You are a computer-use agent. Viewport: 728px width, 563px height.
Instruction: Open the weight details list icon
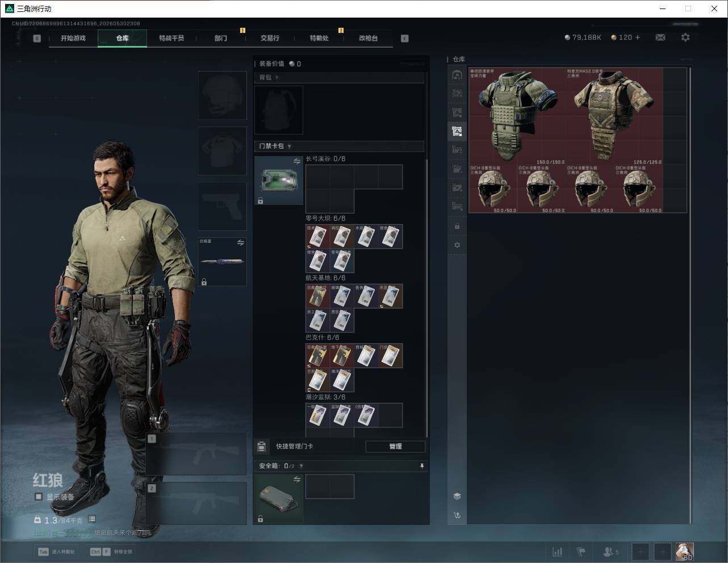[92, 519]
